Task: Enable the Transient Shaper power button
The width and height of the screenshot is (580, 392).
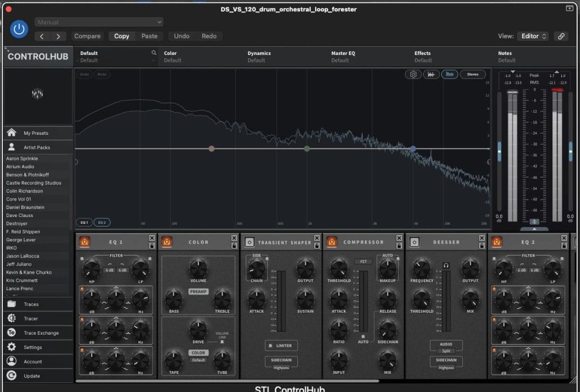Action: [x=249, y=242]
